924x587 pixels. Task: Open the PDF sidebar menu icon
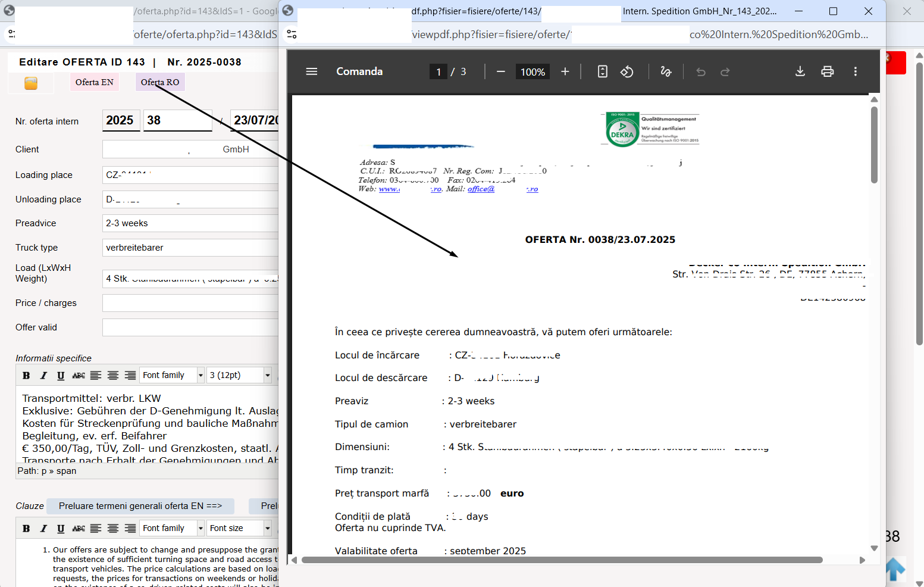click(x=311, y=71)
